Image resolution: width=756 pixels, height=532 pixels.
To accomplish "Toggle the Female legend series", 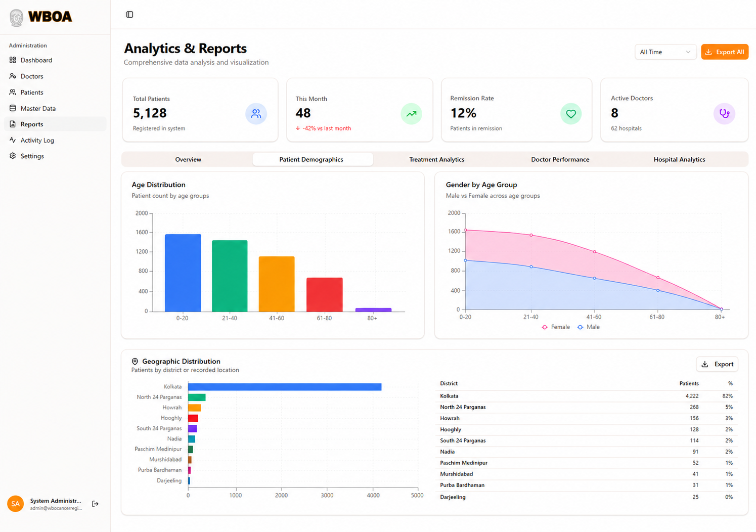I will tap(556, 327).
